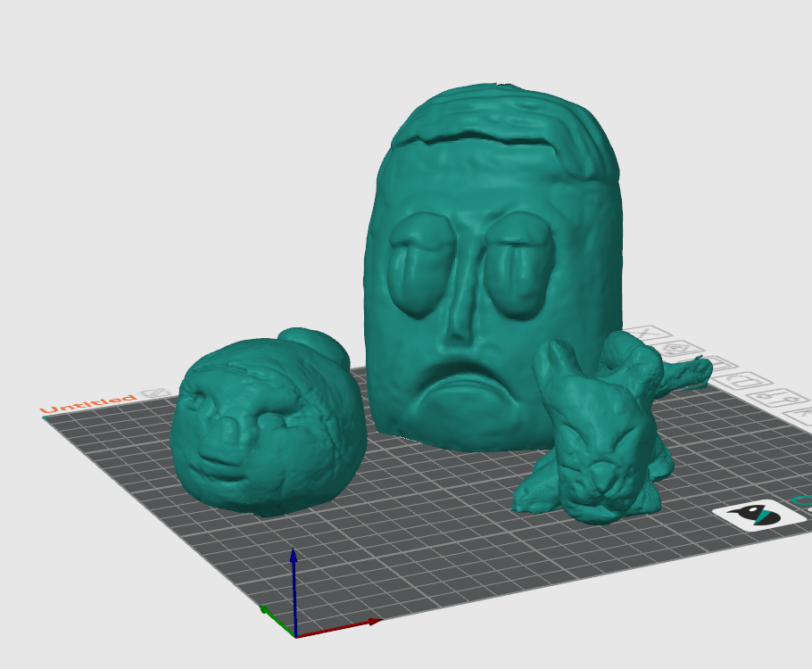Screen dimensions: 812x669
Task: Click the teal plate label at right edge
Action: 802,501
